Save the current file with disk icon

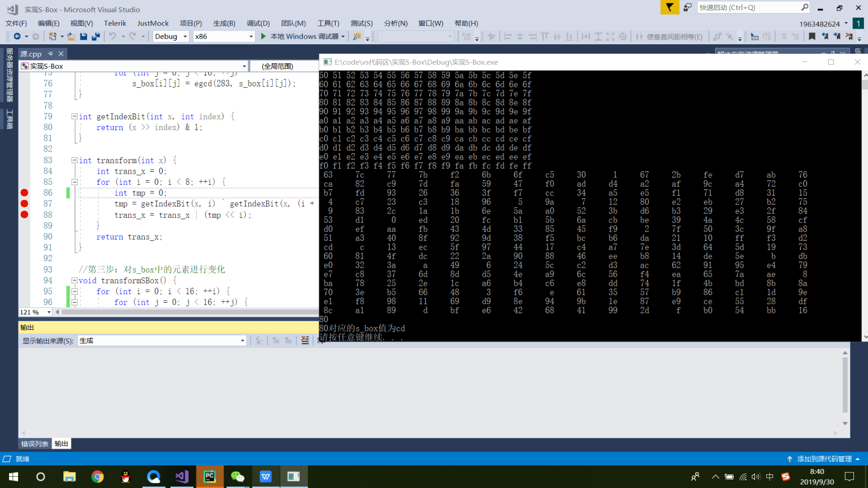(x=83, y=36)
